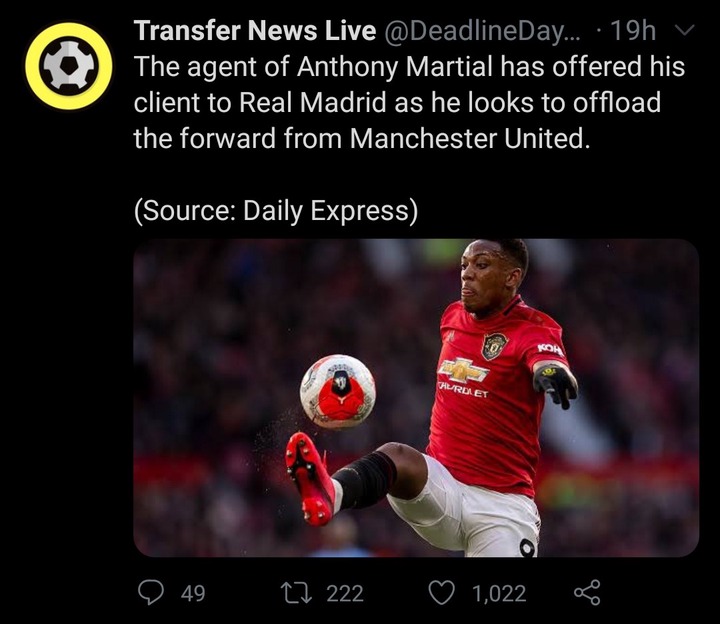This screenshot has height=624, width=720.
Task: Click the Source: Daily Express line
Action: [x=276, y=211]
